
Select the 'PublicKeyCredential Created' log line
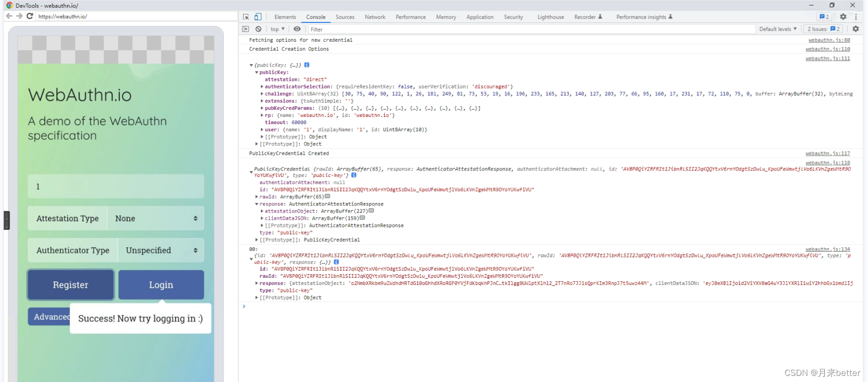pos(289,153)
